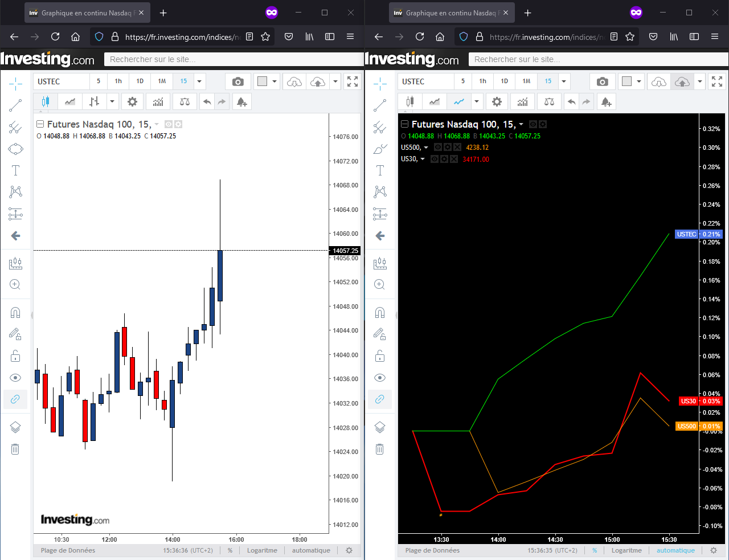729x560 pixels.
Task: Open the zoom-in tool in left window sidebar
Action: [15, 284]
